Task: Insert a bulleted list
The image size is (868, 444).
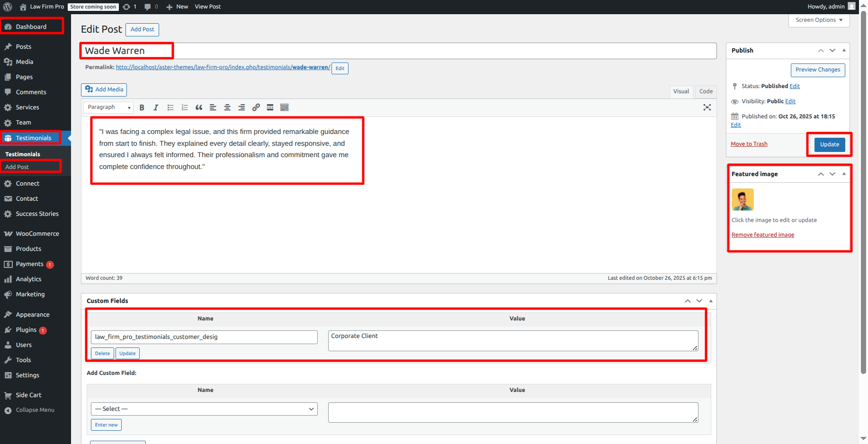Action: 170,107
